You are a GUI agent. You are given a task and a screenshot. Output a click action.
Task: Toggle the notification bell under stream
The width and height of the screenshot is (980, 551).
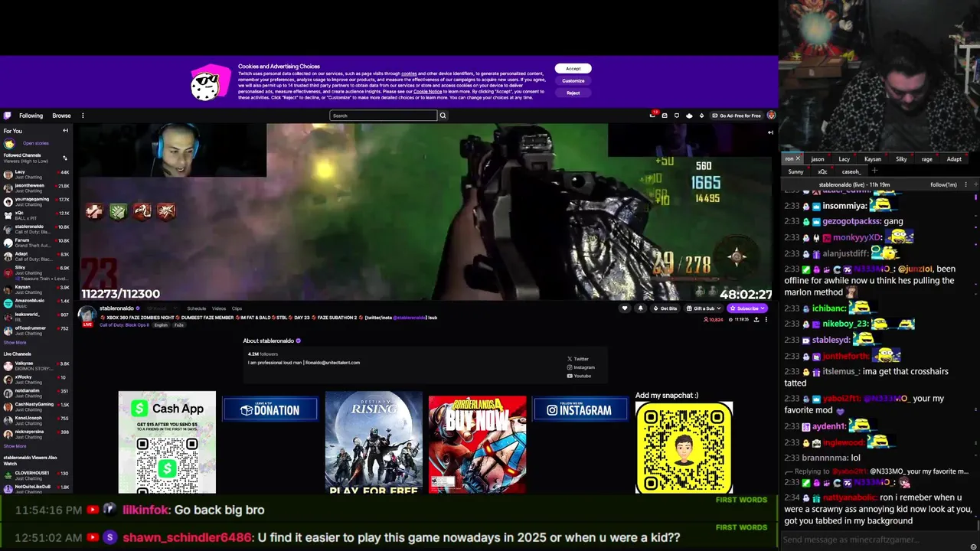[x=640, y=308]
